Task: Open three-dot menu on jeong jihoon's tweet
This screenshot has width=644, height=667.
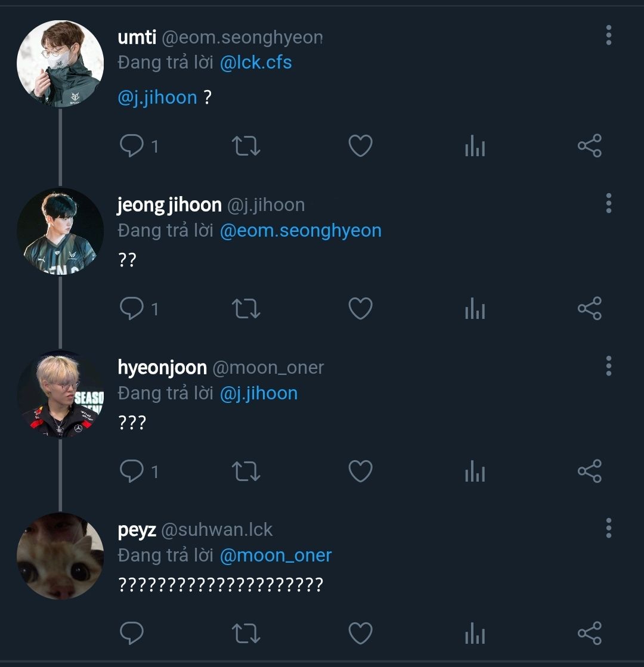Action: (x=609, y=203)
